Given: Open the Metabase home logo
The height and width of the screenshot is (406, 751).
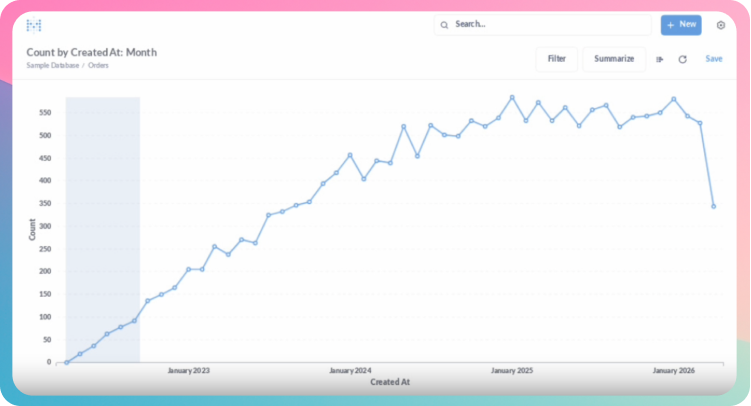Looking at the screenshot, I should click(34, 25).
